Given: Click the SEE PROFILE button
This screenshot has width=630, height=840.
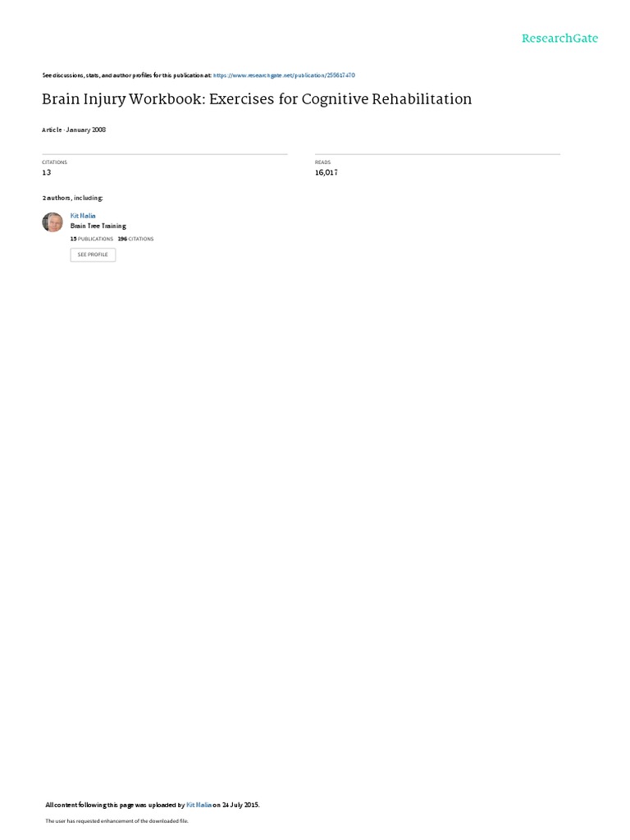Looking at the screenshot, I should (x=93, y=254).
